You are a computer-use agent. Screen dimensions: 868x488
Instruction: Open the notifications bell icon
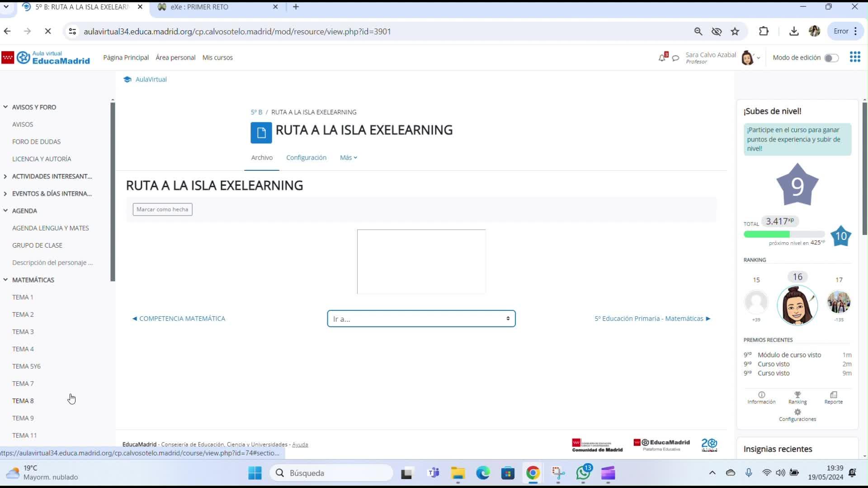662,58
